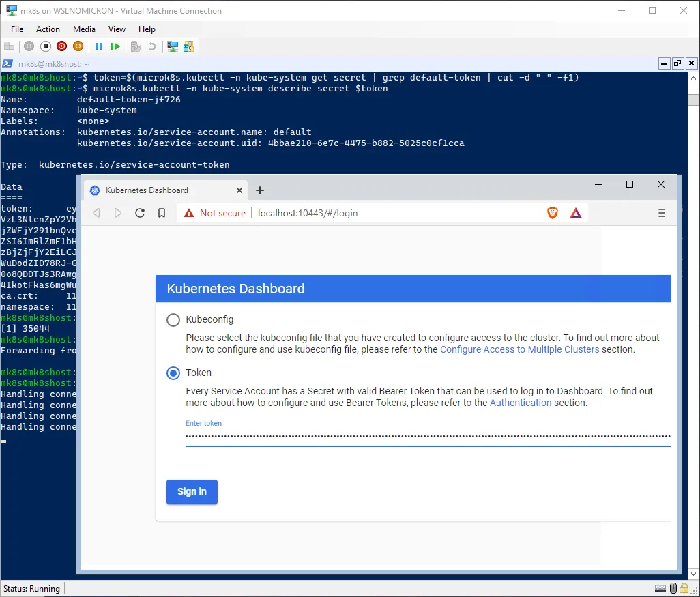This screenshot has width=700, height=597.
Task: Open the Action menu
Action: pyautogui.click(x=48, y=29)
